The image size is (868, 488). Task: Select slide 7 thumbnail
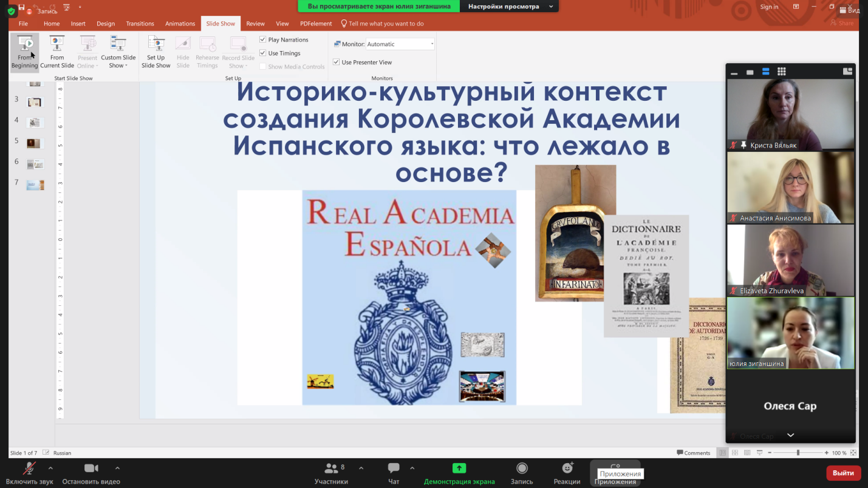(35, 185)
